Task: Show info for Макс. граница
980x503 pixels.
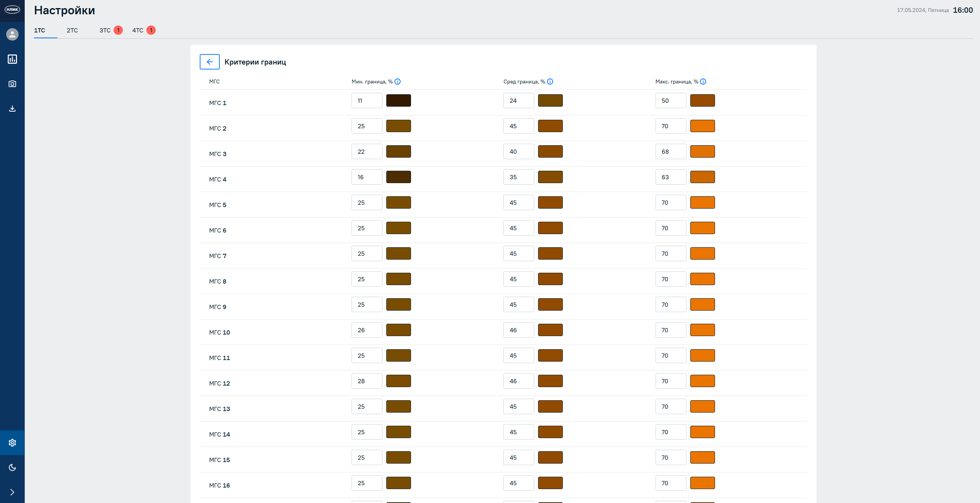Action: coord(703,82)
